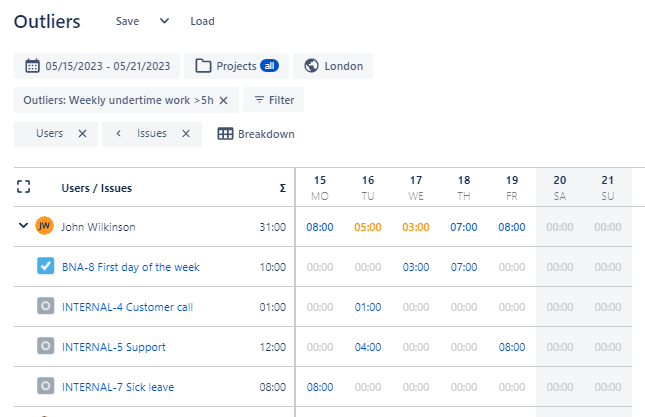Collapse the John Wilkinson row
The width and height of the screenshot is (645, 417).
click(x=24, y=227)
